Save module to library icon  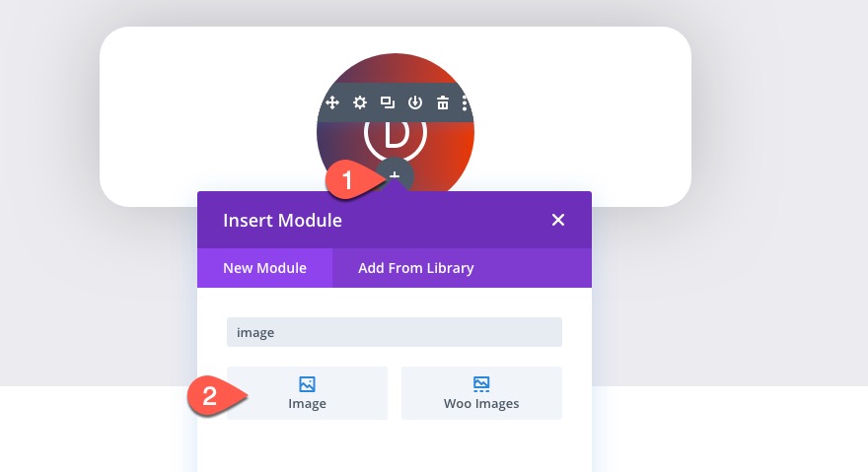coord(415,102)
